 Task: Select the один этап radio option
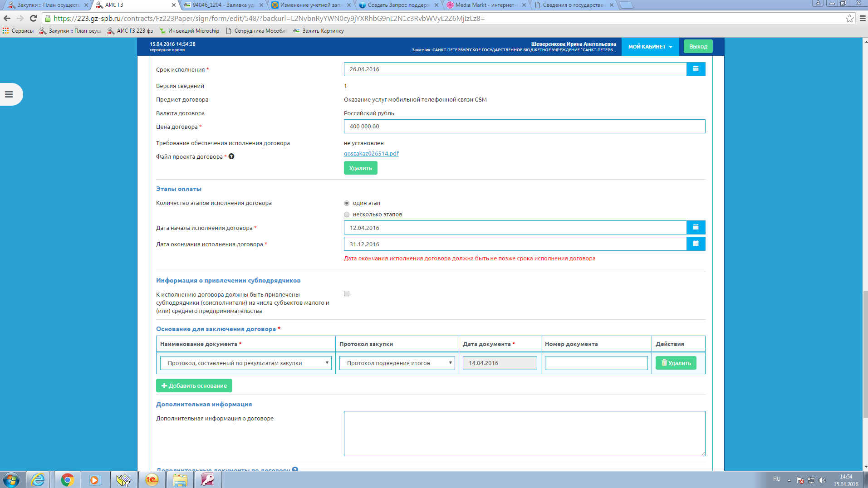click(x=347, y=203)
